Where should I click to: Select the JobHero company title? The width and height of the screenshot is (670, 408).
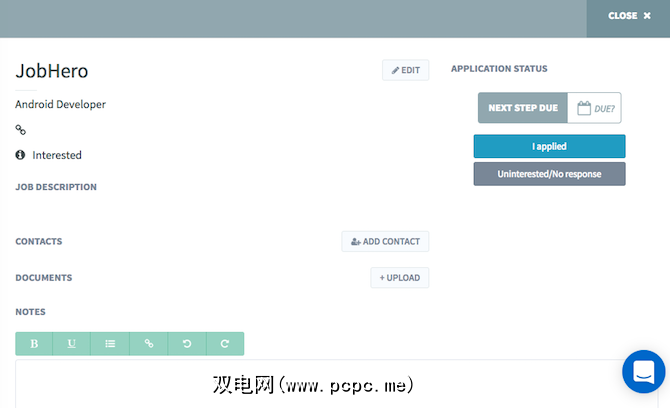[x=52, y=71]
